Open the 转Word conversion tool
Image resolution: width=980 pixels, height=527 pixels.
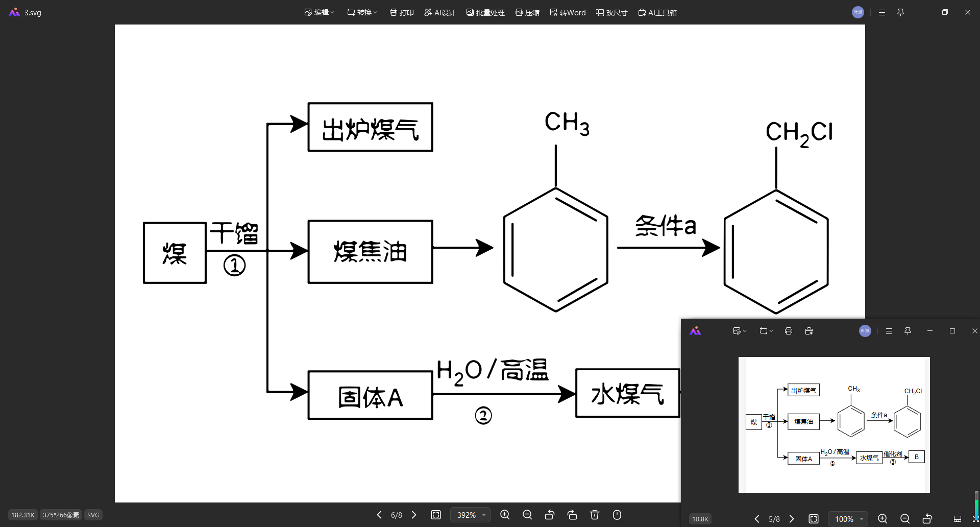[567, 12]
